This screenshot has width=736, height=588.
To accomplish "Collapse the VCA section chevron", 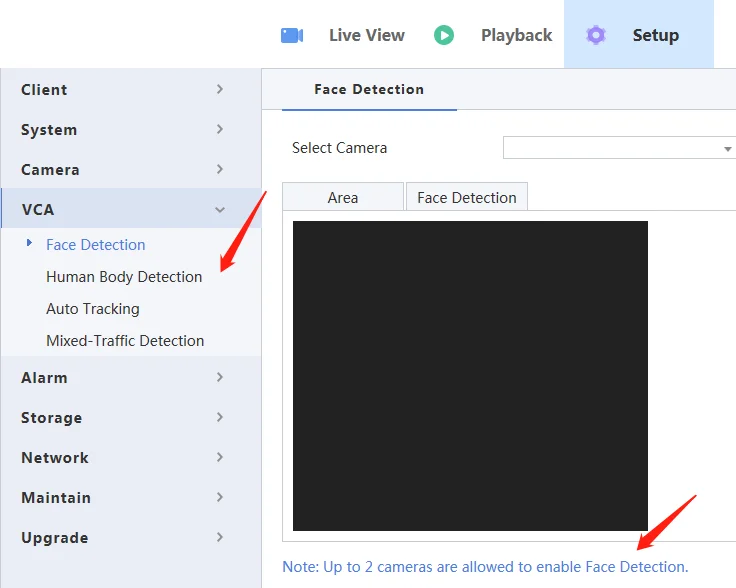I will pos(220,209).
